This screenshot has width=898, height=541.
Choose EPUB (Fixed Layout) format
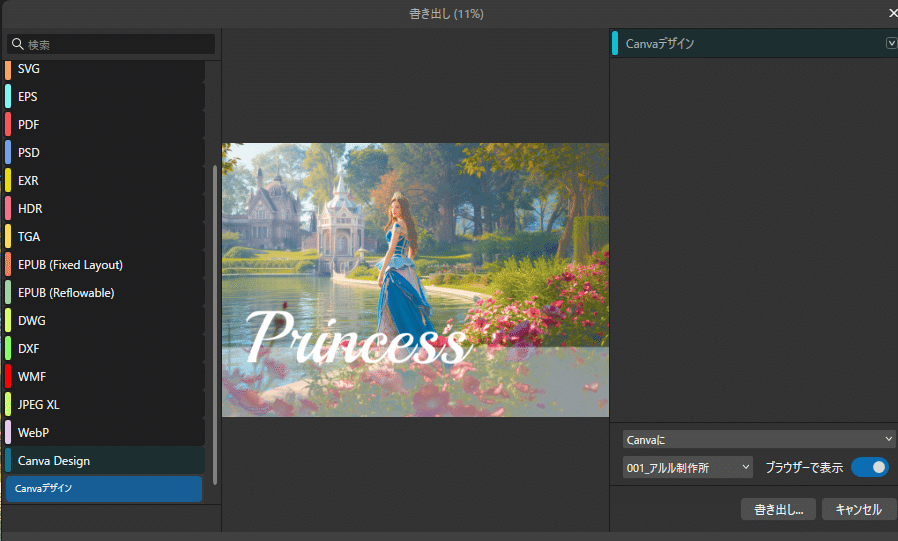point(105,265)
